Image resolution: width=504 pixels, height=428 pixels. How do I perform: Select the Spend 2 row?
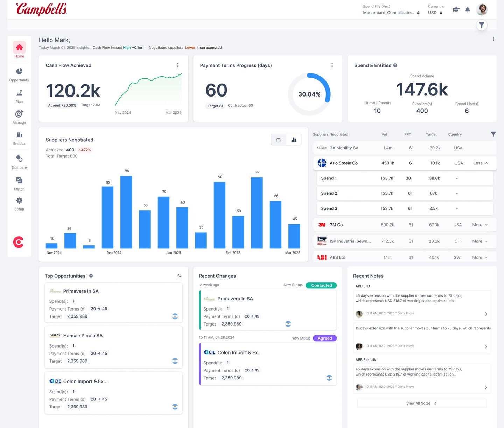pyautogui.click(x=405, y=193)
